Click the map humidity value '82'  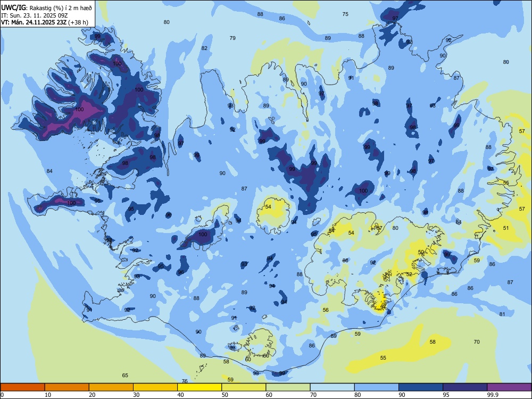point(204,48)
